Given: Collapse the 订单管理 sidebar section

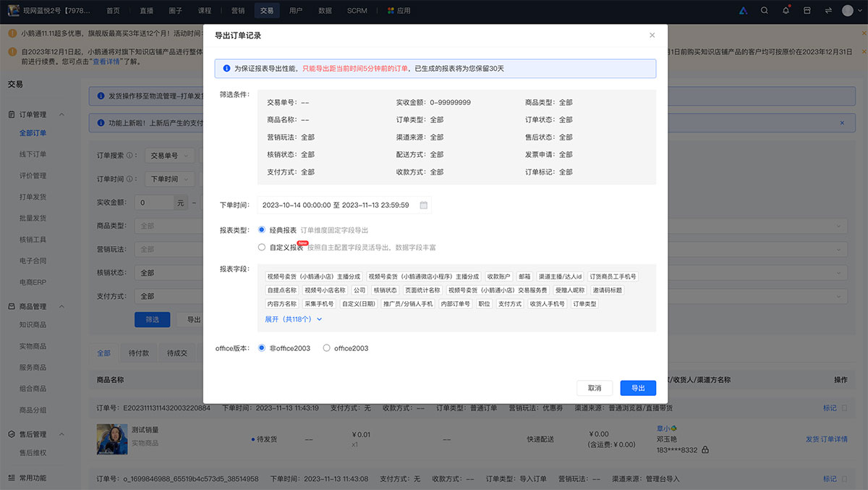Looking at the screenshot, I should tap(61, 114).
